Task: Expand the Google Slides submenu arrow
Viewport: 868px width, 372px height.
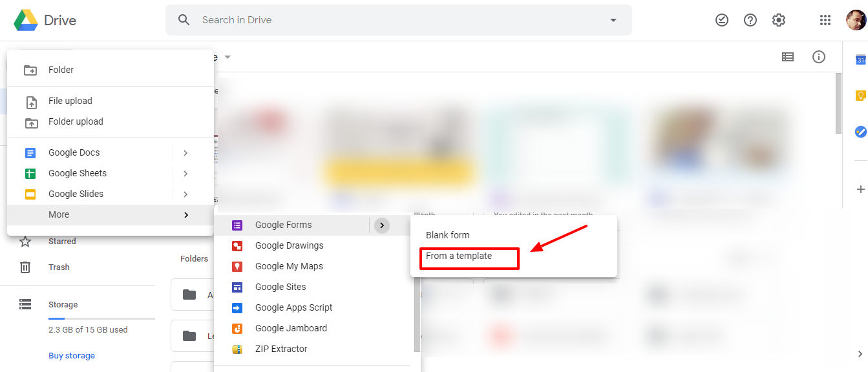Action: [x=185, y=194]
